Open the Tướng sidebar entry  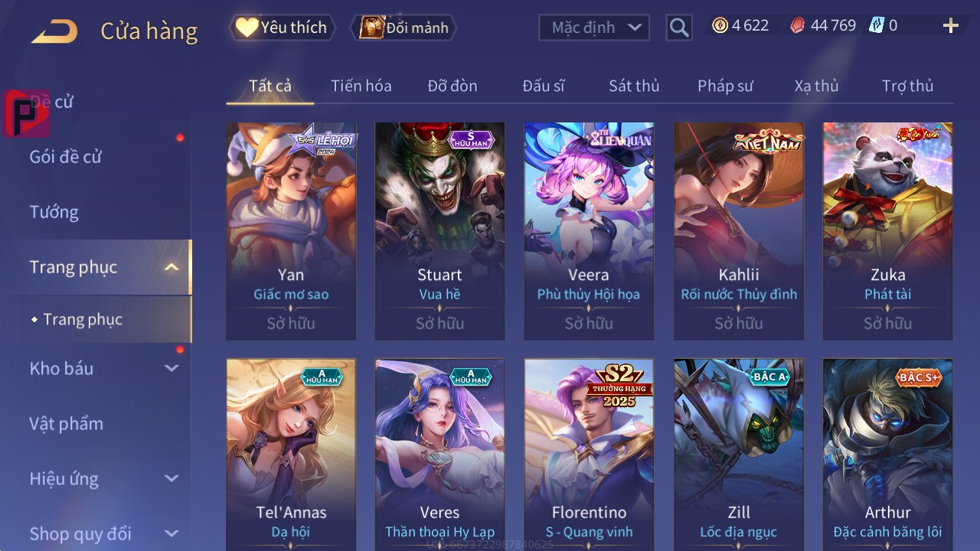54,212
